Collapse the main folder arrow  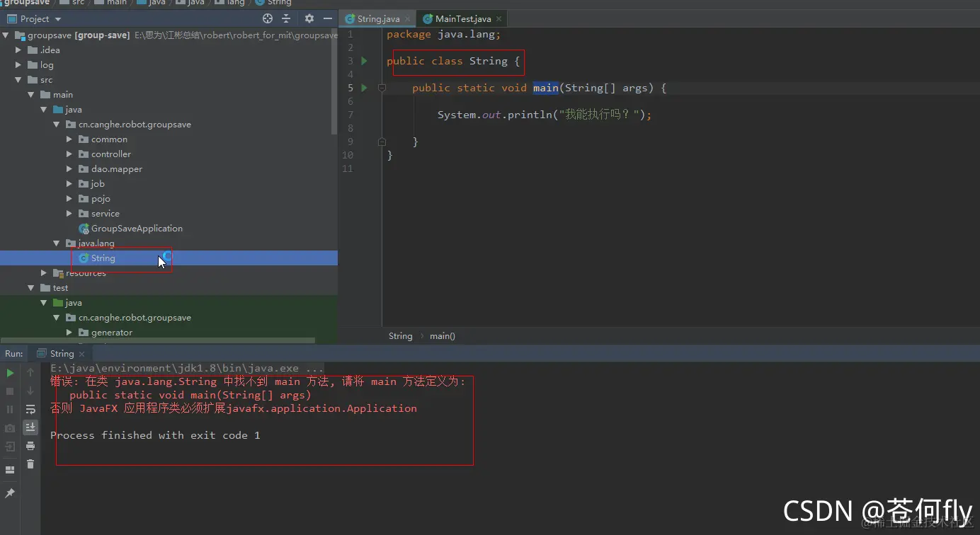point(31,95)
